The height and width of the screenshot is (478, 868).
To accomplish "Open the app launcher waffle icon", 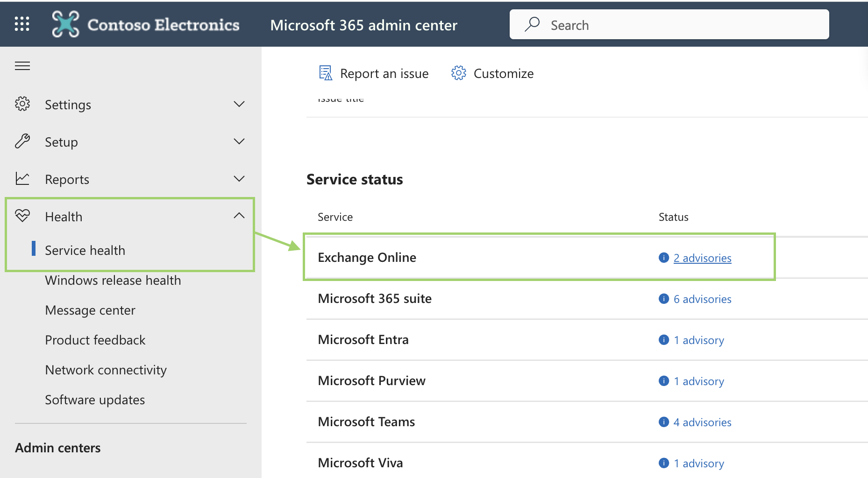I will point(22,24).
